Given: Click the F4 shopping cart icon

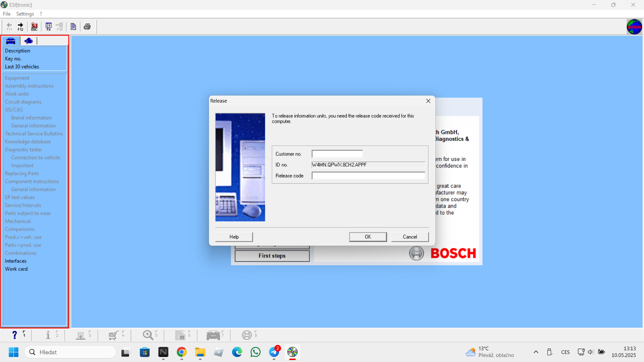Looking at the screenshot, I should click(x=114, y=335).
